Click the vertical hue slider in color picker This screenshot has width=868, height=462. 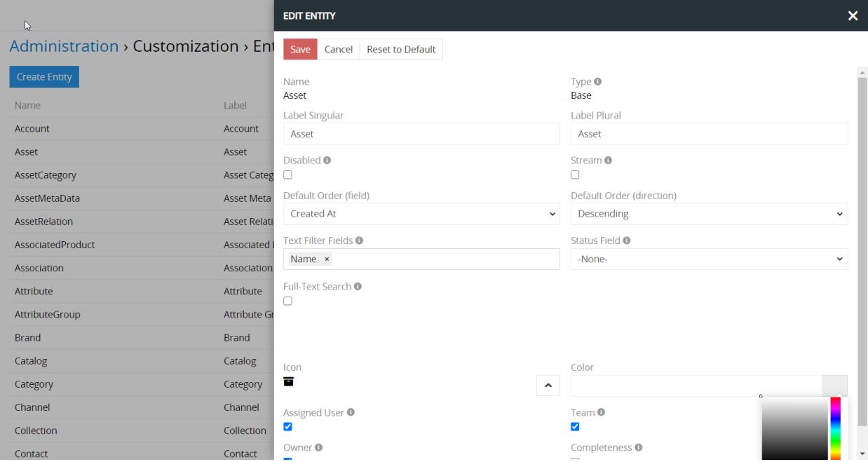pyautogui.click(x=835, y=428)
